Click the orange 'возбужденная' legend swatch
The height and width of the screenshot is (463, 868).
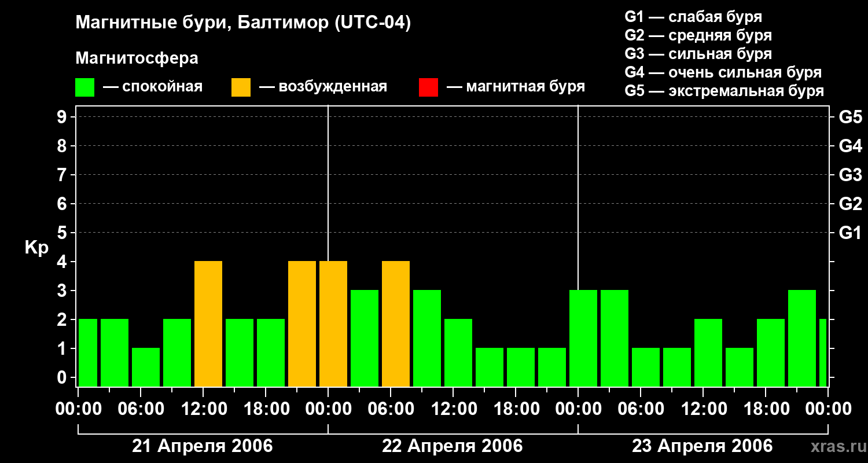coord(241,87)
